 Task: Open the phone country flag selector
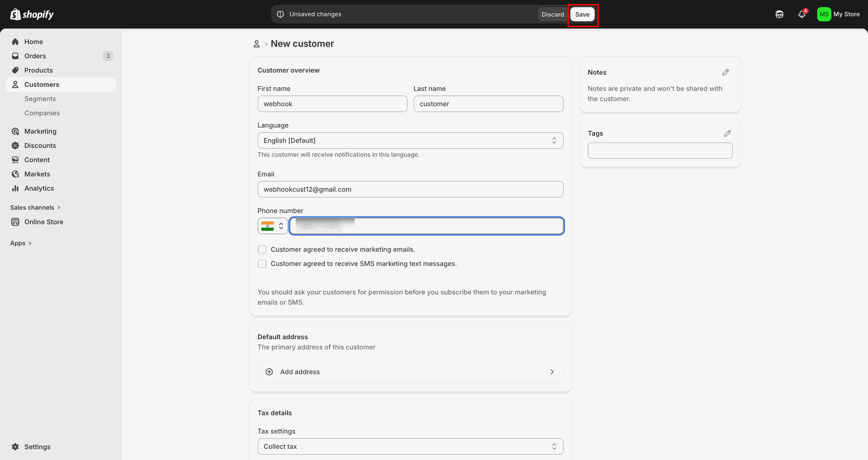[x=273, y=226]
